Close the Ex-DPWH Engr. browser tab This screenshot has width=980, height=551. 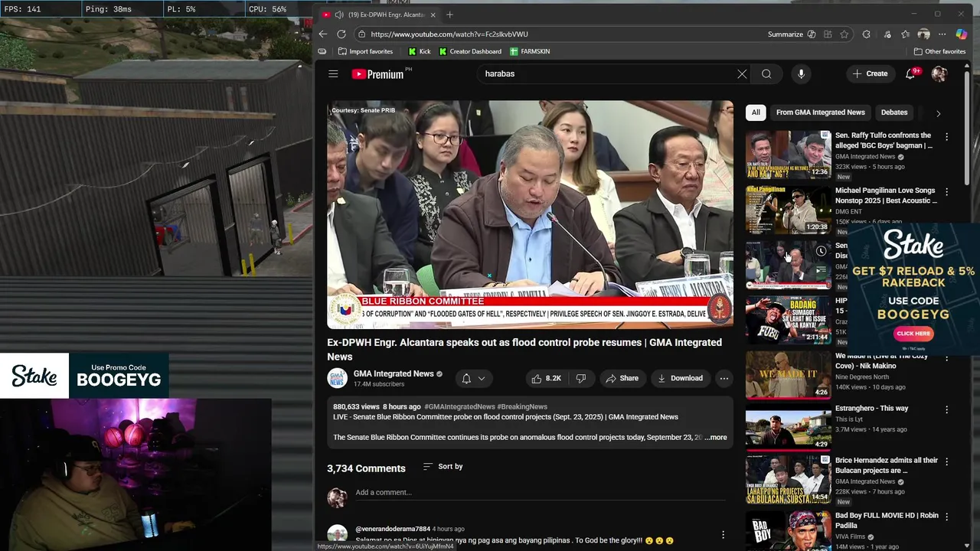[433, 15]
